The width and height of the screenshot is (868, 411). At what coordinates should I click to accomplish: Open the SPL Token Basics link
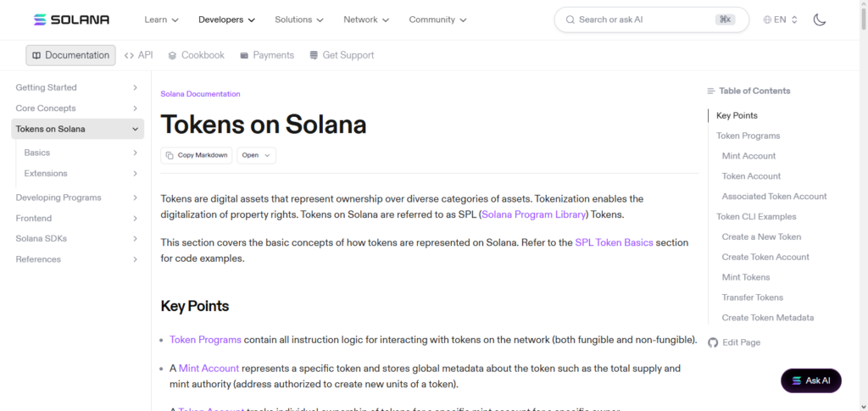pos(614,242)
